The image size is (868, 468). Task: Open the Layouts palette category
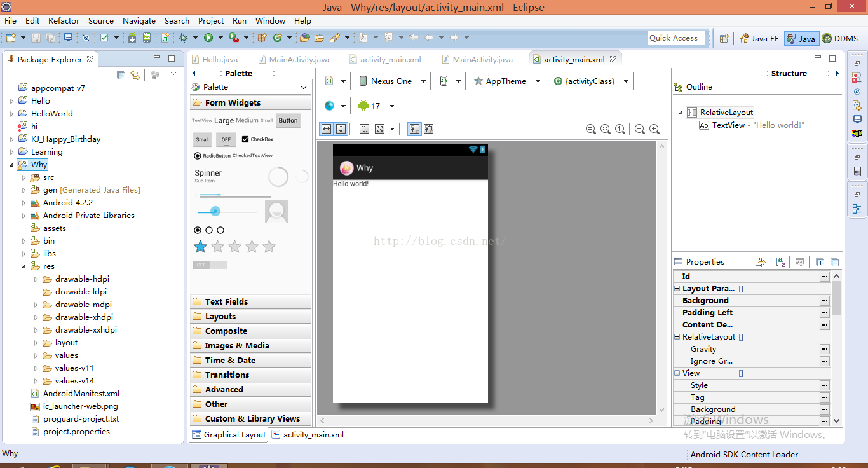pyautogui.click(x=250, y=316)
